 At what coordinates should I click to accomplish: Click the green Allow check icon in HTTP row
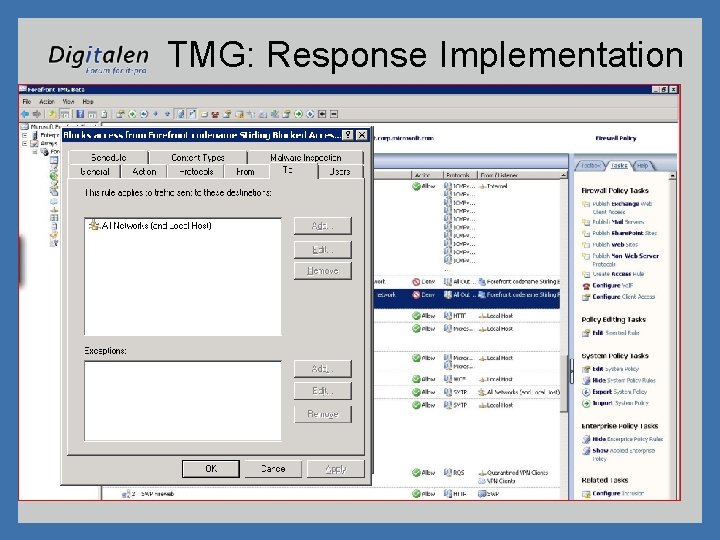point(416,316)
